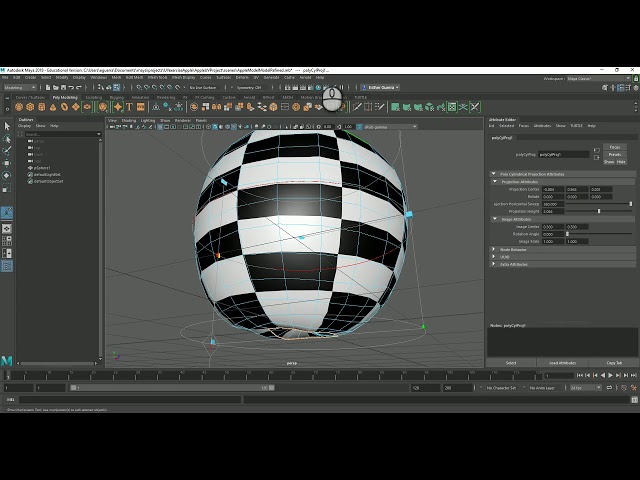Toggle the highlighted select-by-component-type status line icon

117,87
